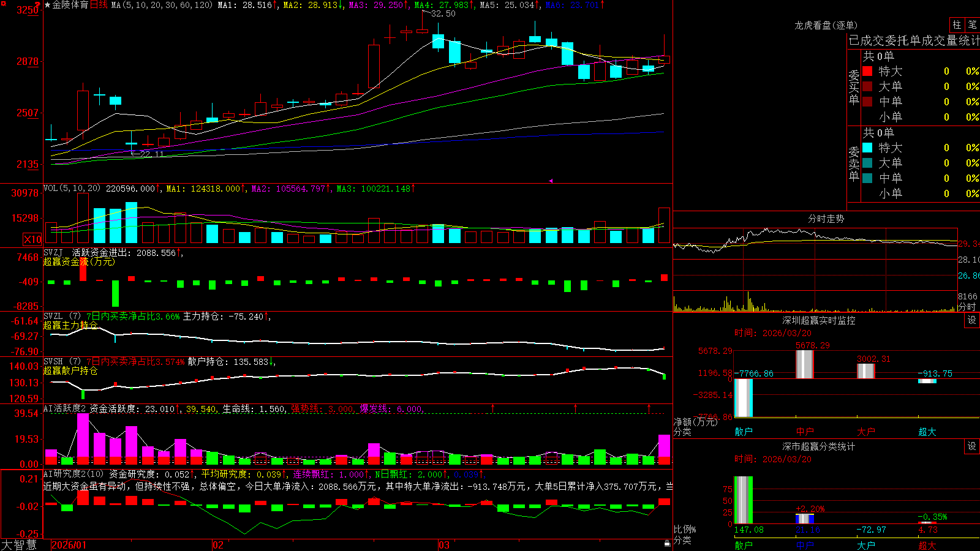Click the lock icon at bottom of chart
Image resolution: width=980 pixels, height=551 pixels.
(668, 543)
